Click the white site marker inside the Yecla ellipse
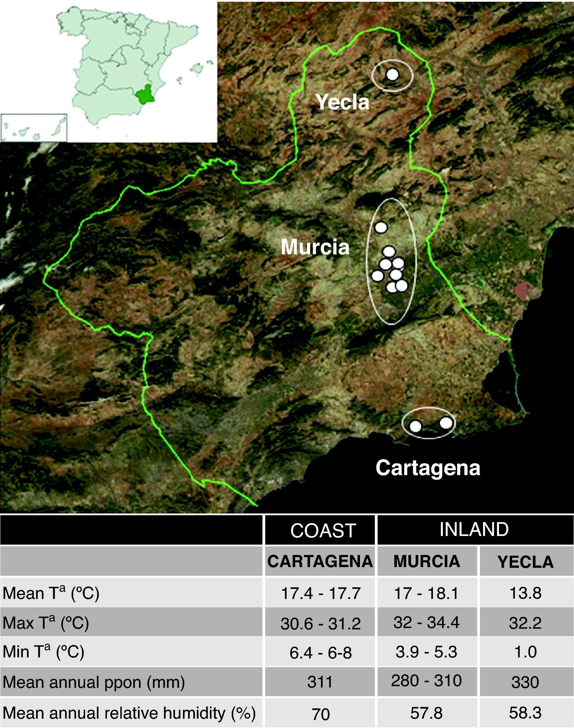 [x=392, y=74]
